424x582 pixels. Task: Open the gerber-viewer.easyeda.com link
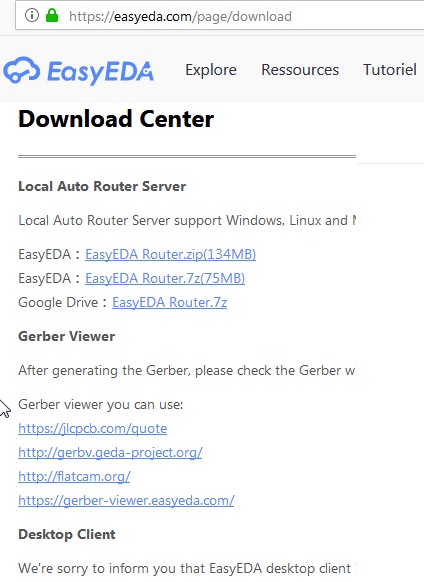click(x=126, y=501)
